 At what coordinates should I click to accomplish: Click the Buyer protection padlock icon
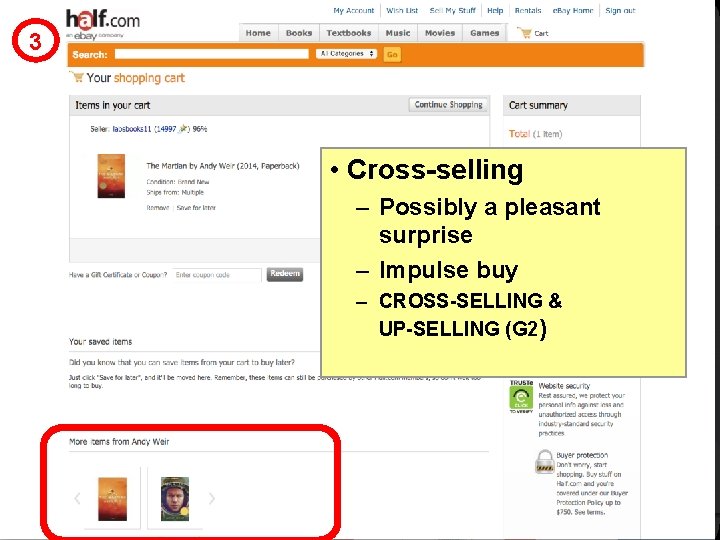point(545,462)
